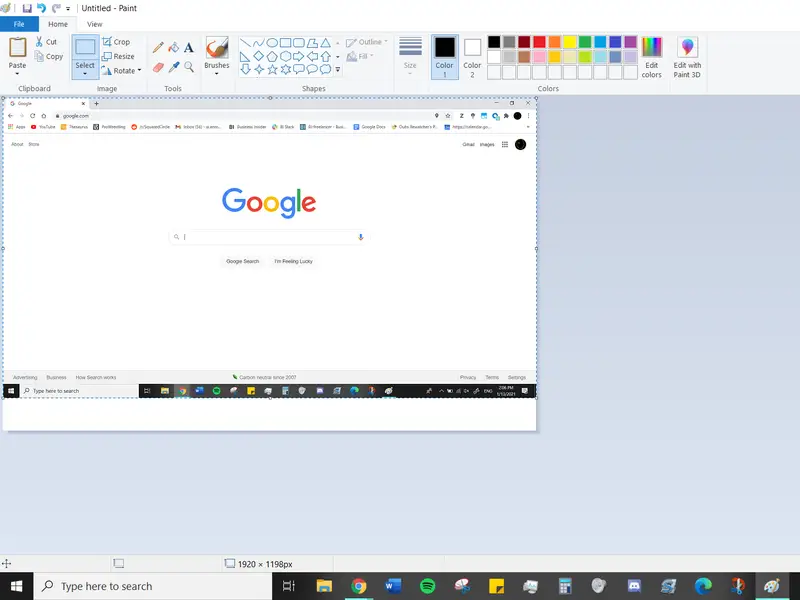This screenshot has width=800, height=600.
Task: Pick the yellow color swatch
Action: [x=570, y=42]
